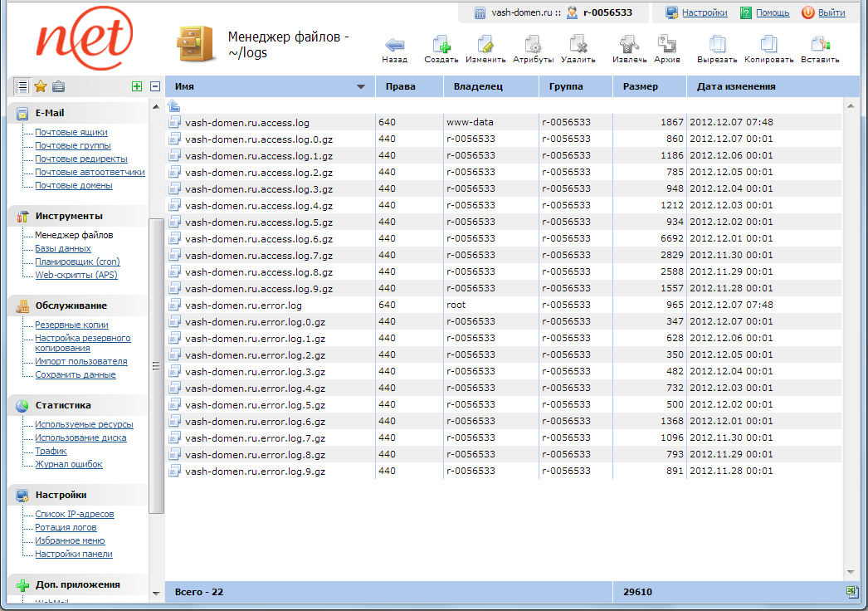
Task: Expand all sidebar menu sections with plus
Action: point(137,86)
